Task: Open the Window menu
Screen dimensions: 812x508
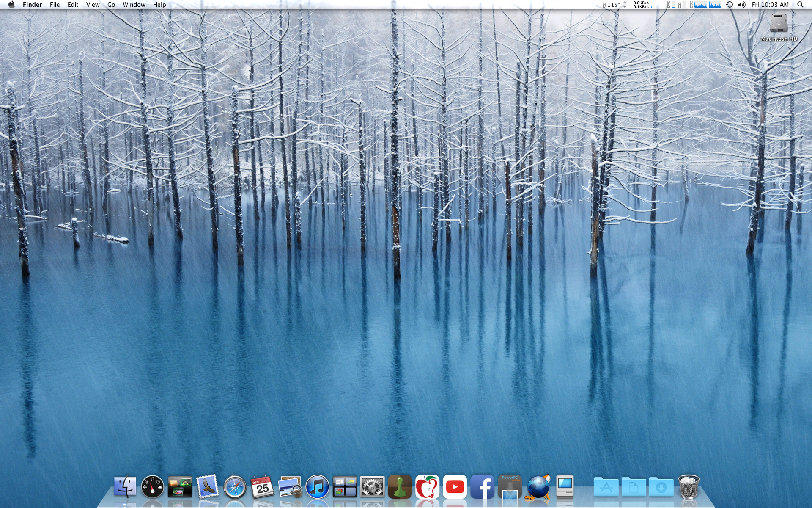Action: click(x=134, y=5)
